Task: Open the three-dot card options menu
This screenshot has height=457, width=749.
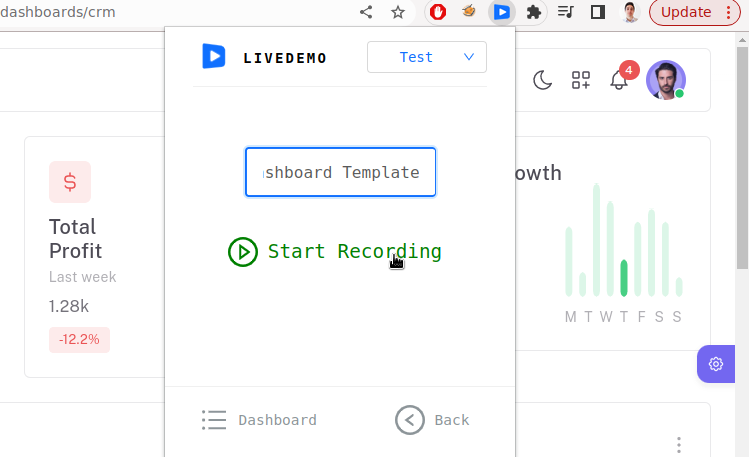Action: pyautogui.click(x=679, y=445)
